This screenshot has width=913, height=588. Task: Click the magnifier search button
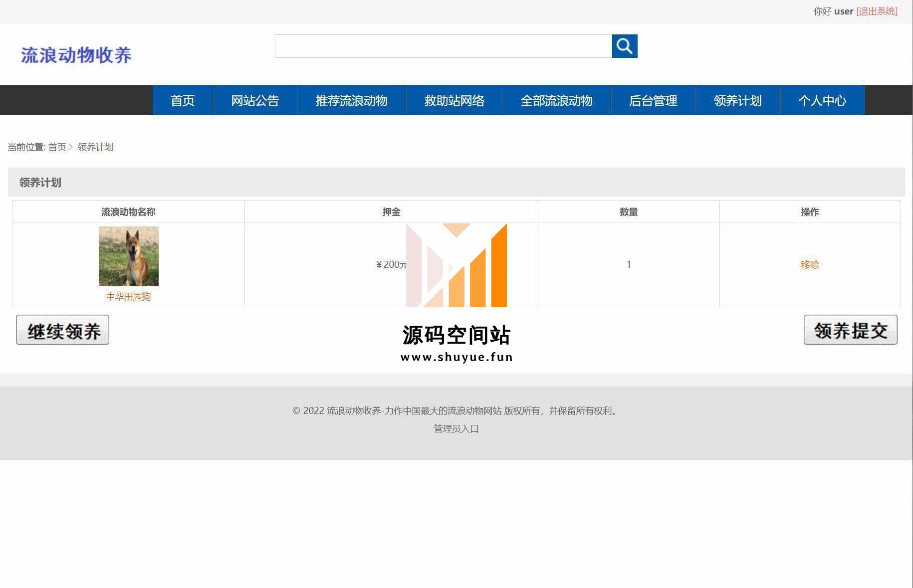[x=625, y=46]
